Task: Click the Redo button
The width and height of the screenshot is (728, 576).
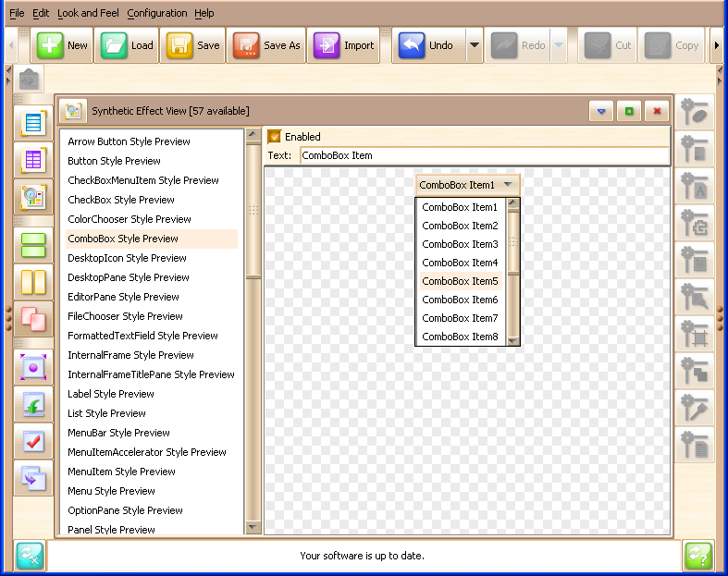Action: [x=518, y=45]
